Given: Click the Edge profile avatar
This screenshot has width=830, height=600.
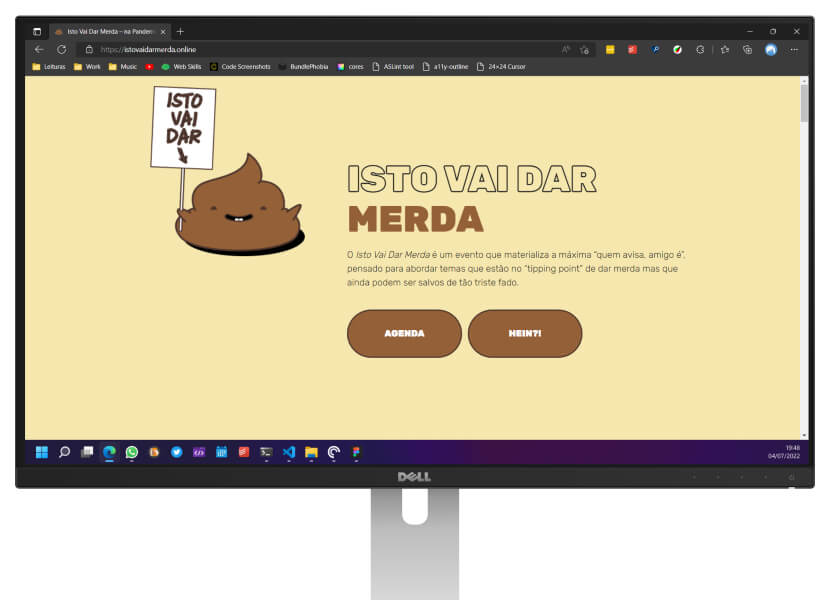Looking at the screenshot, I should coord(771,48).
